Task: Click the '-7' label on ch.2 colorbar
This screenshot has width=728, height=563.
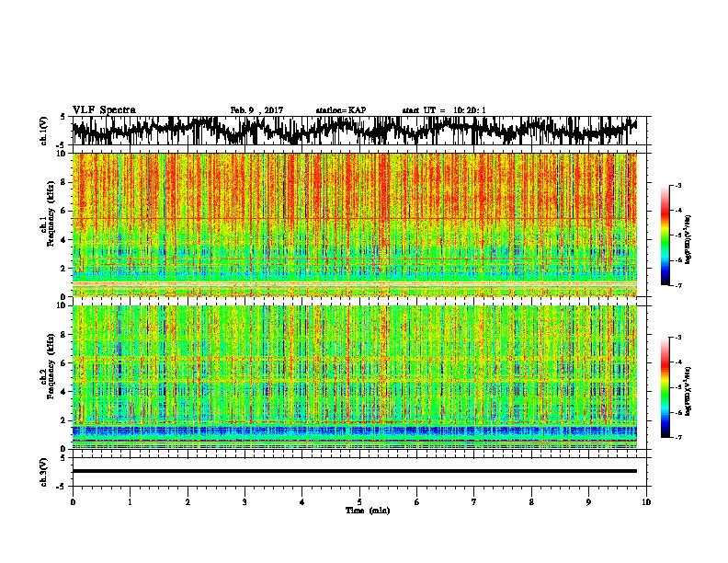Action: pos(677,438)
